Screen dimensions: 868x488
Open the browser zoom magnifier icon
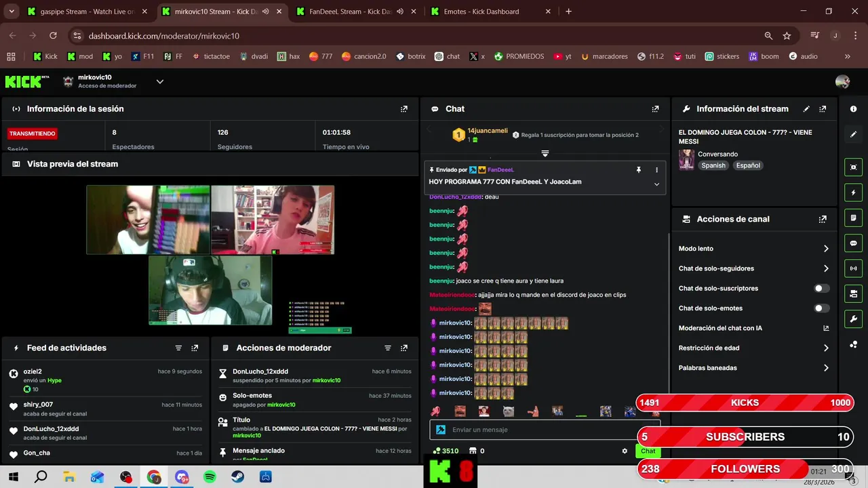pos(768,36)
